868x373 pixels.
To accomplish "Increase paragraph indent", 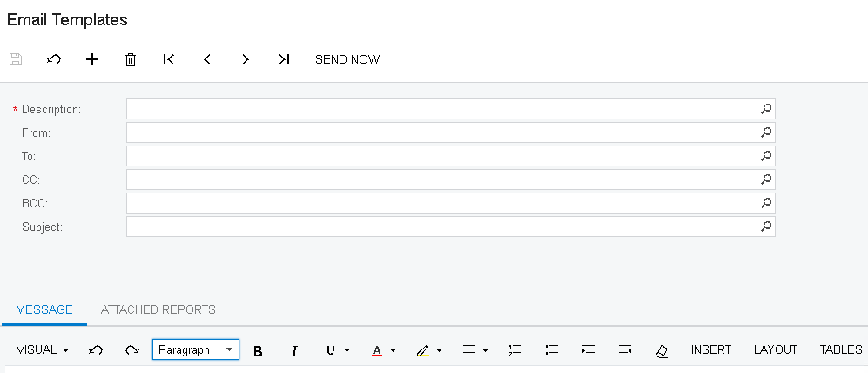I will coord(589,350).
